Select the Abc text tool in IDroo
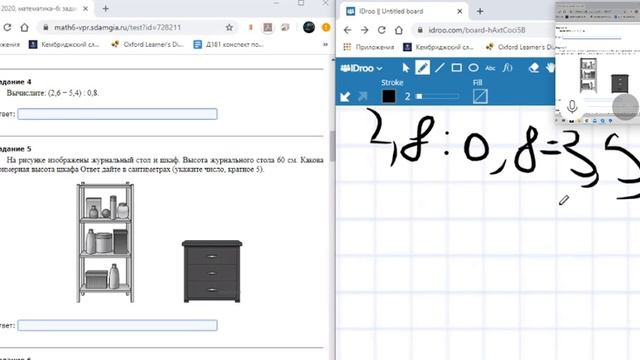640x360 pixels. [x=490, y=68]
